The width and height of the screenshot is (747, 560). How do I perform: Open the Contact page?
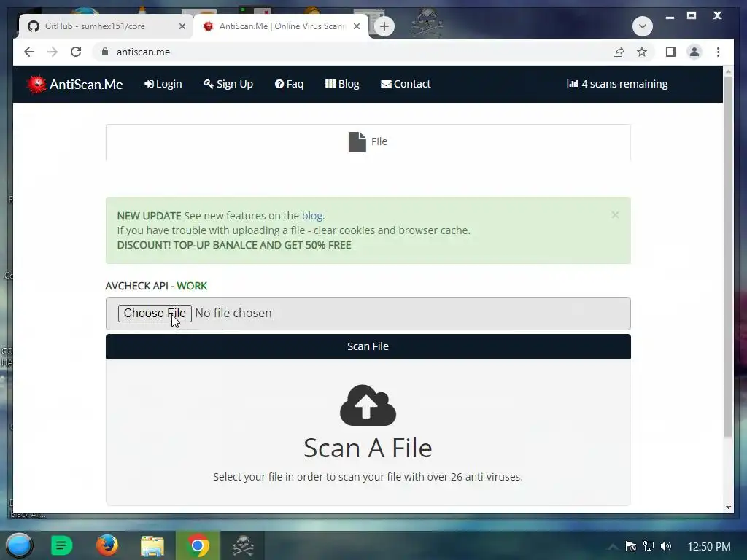point(406,84)
